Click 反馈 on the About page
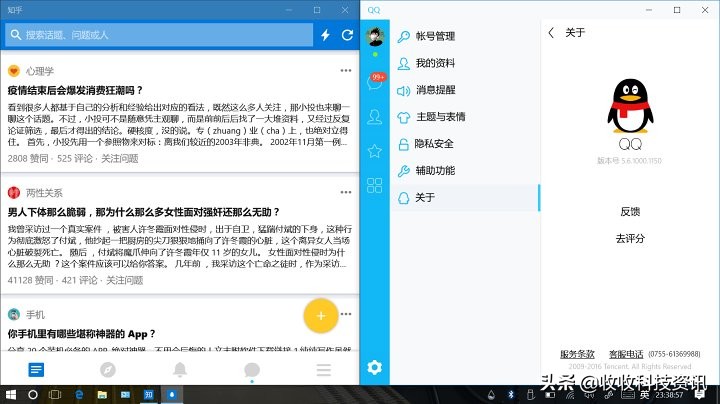 pos(630,212)
